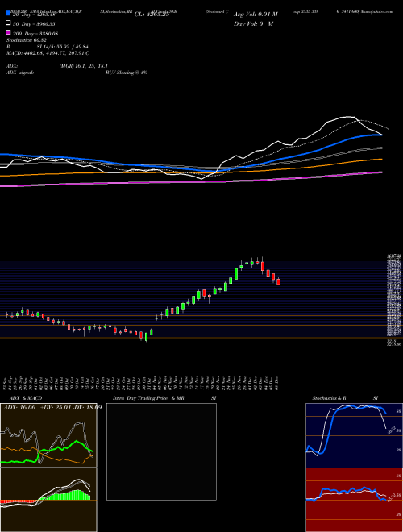This screenshot has height=532, width=403.
Task: Click the 'Intra Day Trading Price & MR' title
Action: click(148, 398)
